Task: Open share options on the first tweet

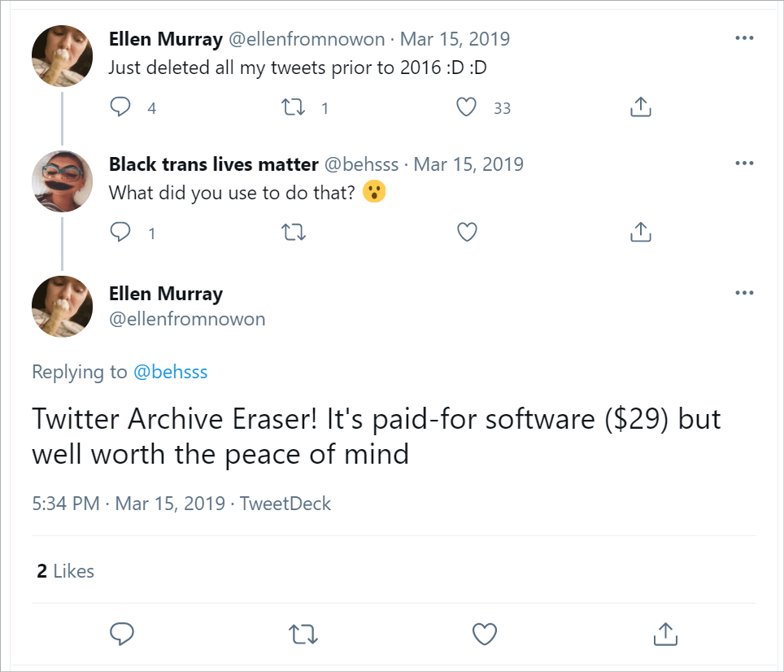Action: pos(640,107)
